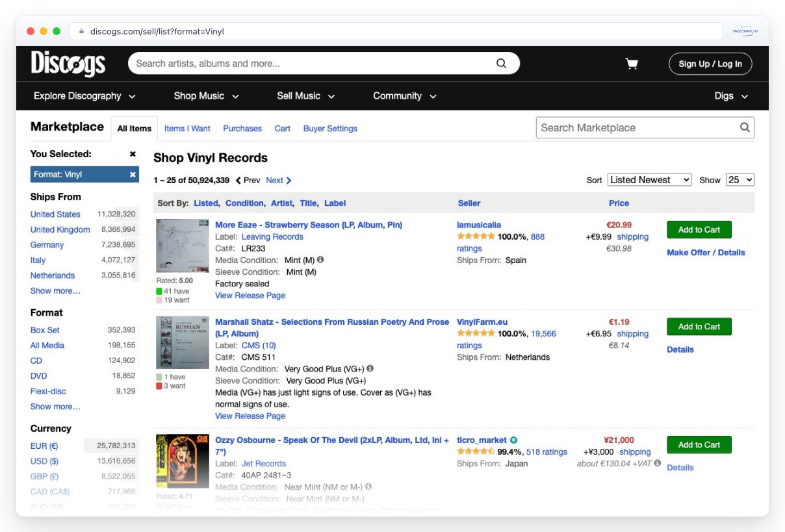This screenshot has width=785, height=532.
Task: Click info icon beside Very Good Plus media condition
Action: (x=370, y=368)
